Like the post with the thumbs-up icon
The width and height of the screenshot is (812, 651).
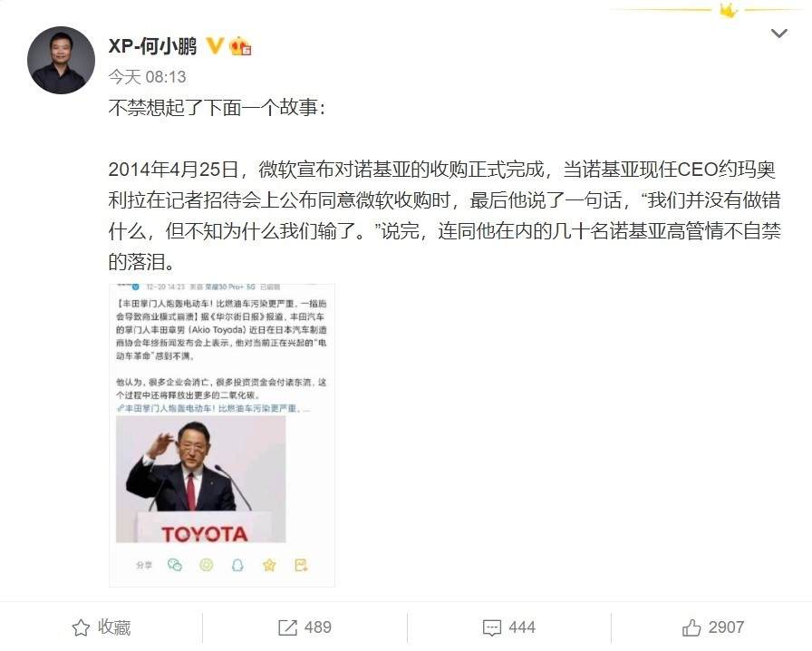pyautogui.click(x=691, y=627)
